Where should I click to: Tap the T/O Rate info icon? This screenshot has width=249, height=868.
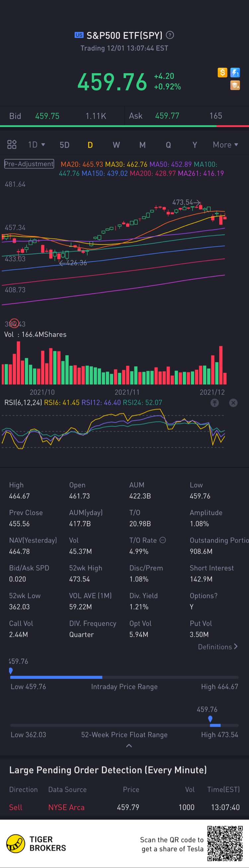[163, 540]
